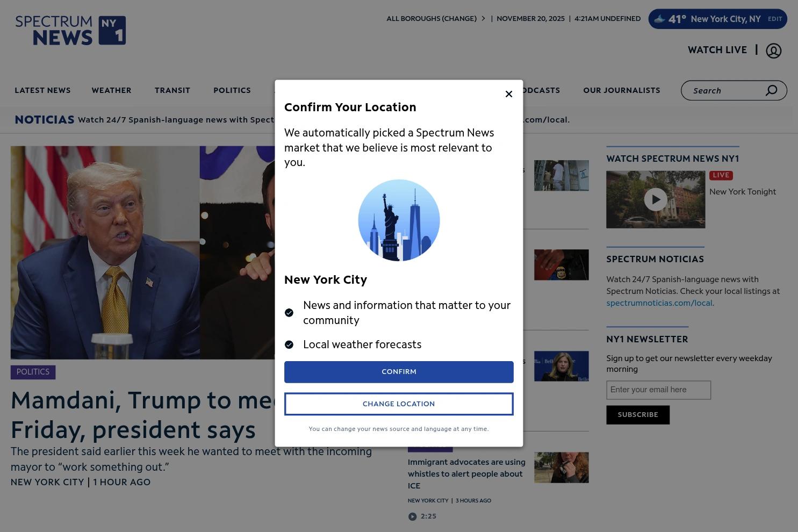Click the weather cloud icon beside 41°
This screenshot has width=798, height=532.
coord(659,19)
